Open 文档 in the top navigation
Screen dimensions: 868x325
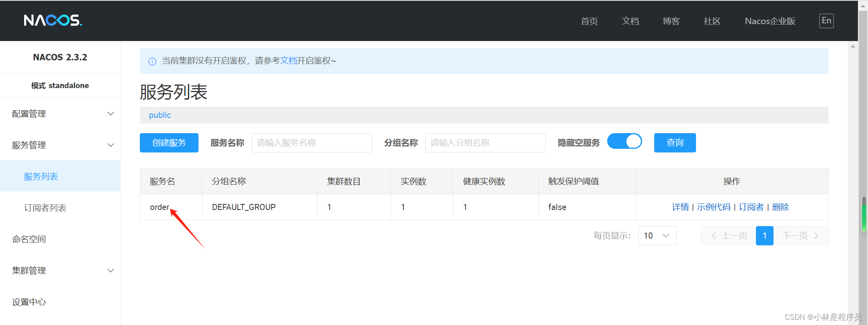(630, 21)
